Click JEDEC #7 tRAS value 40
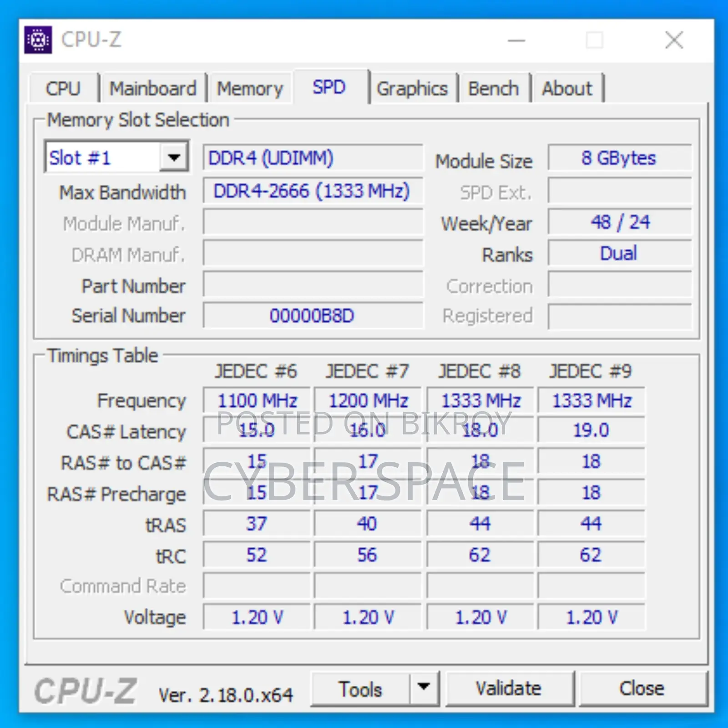This screenshot has width=728, height=728. 368,523
